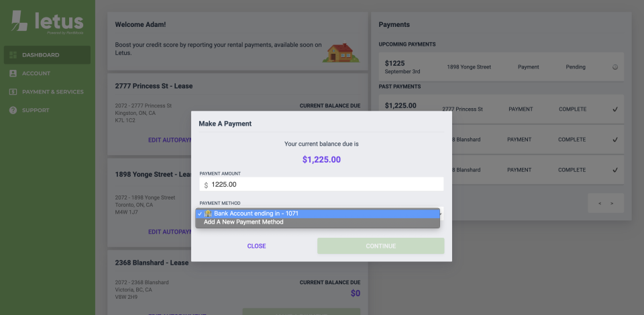Click the payment method dropdown arrow

click(x=441, y=214)
